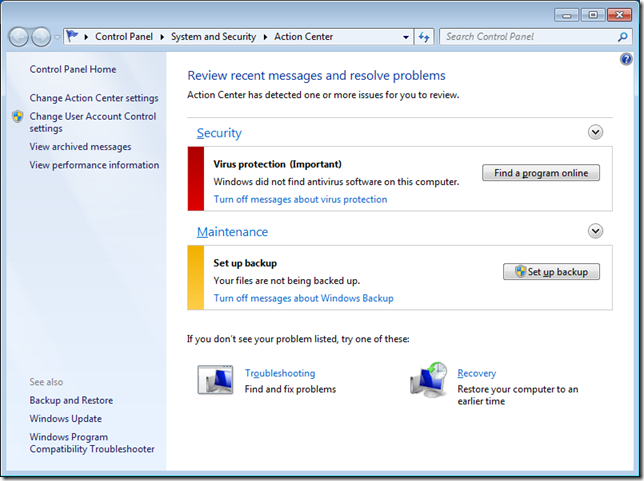Click 'Your files are not being backed up.' text

click(x=286, y=281)
